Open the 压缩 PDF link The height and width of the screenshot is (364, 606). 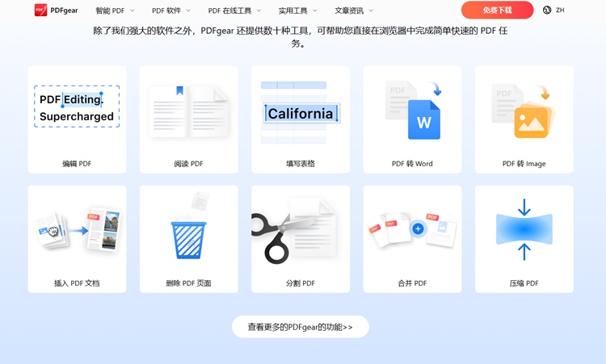click(x=524, y=283)
